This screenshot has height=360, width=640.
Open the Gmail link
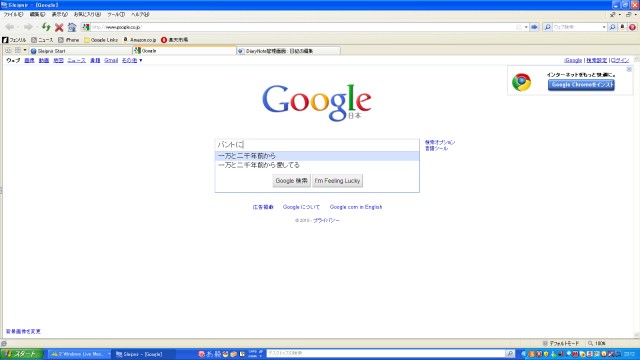pos(111,60)
